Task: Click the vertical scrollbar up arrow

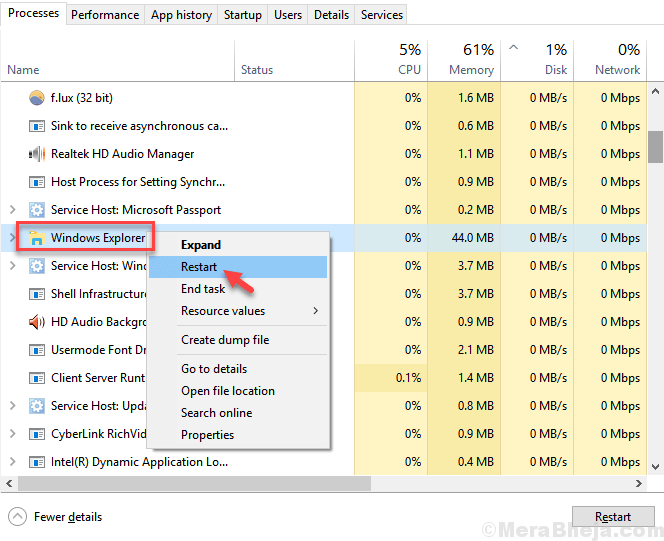Action: [656, 91]
